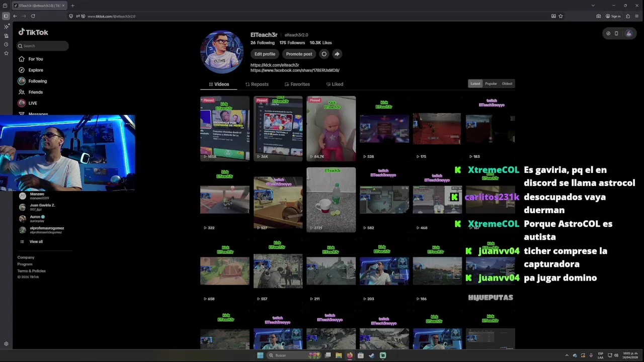
Task: Click the Promote post button
Action: [299, 54]
